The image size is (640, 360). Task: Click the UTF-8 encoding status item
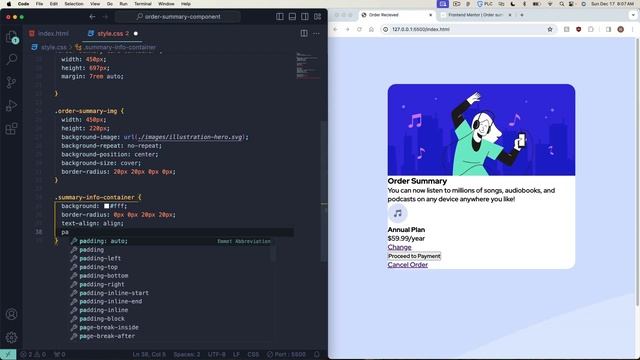pyautogui.click(x=216, y=354)
